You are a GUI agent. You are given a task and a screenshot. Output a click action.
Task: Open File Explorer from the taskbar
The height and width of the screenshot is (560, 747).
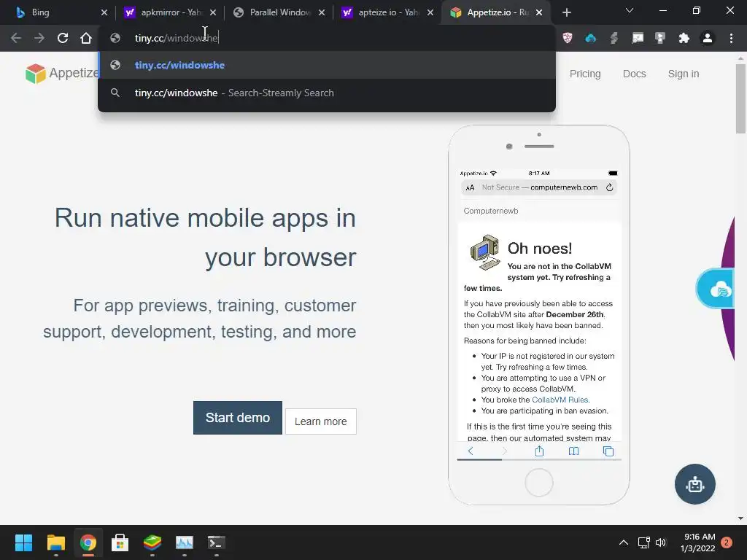(x=55, y=542)
